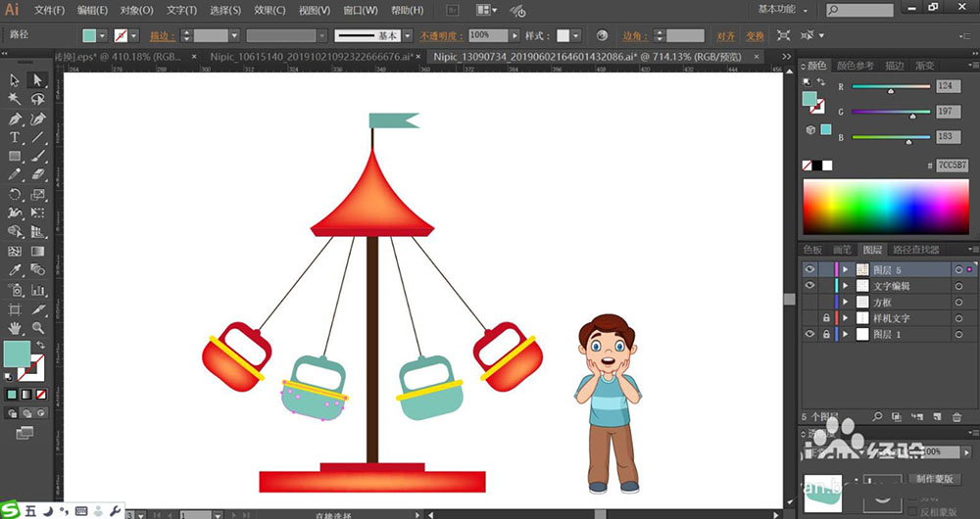This screenshot has height=519, width=980.
Task: Select the Mesh tool
Action: coord(15,251)
